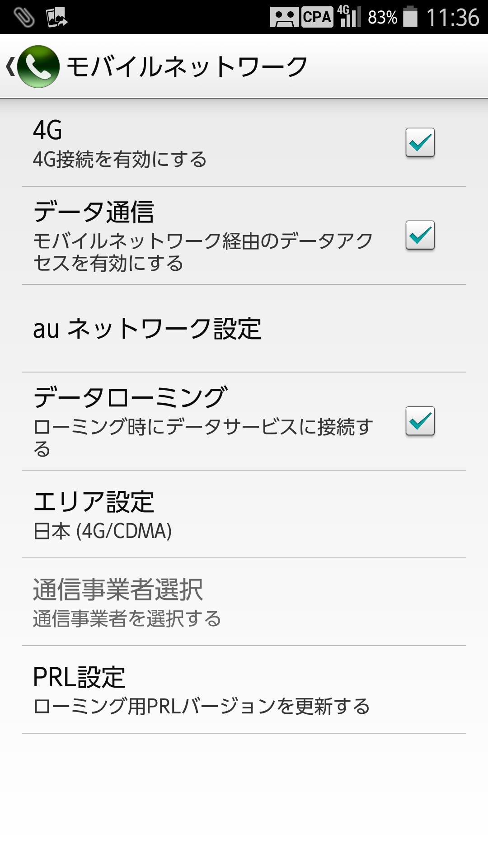This screenshot has width=488, height=868.
Task: Tap the back arrow beside phone icon
Action: [10, 66]
